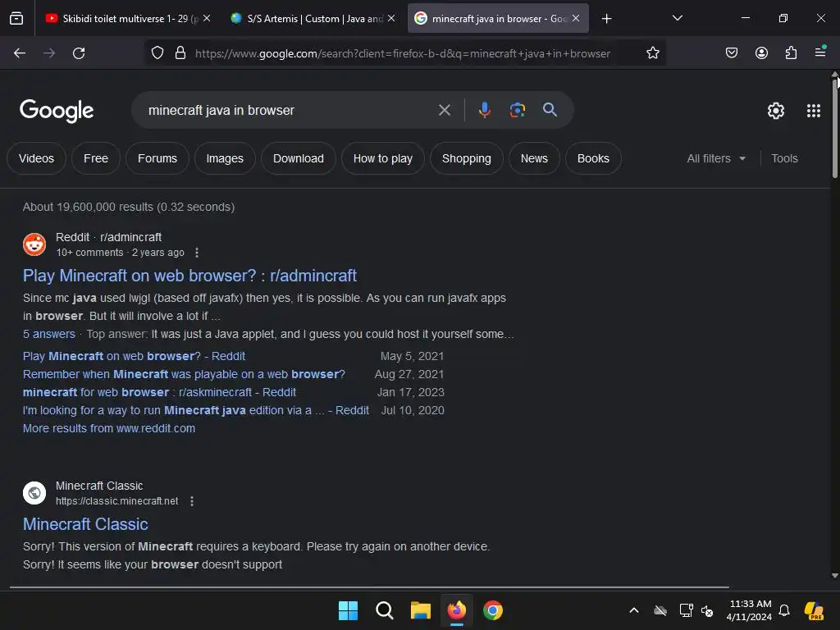This screenshot has height=630, width=840.
Task: Open options for Minecraft Classic result
Action: tap(192, 501)
